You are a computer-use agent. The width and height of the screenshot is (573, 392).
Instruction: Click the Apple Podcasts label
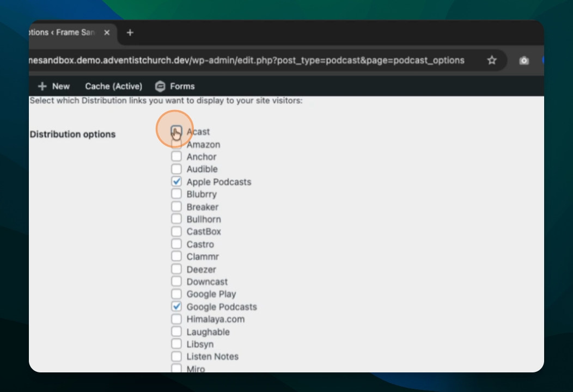tap(219, 182)
